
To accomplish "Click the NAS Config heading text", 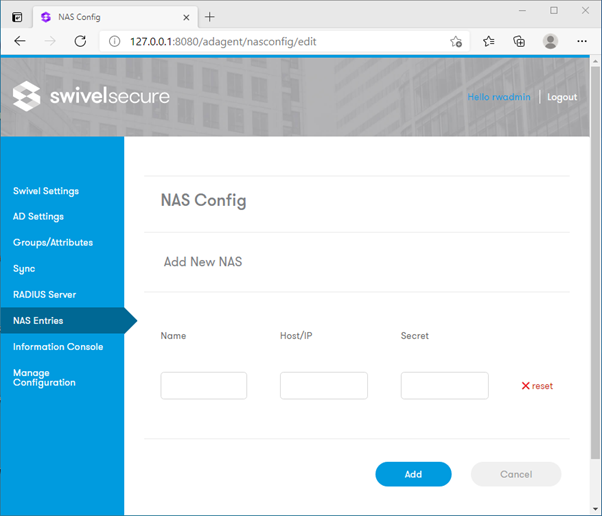I will point(203,200).
